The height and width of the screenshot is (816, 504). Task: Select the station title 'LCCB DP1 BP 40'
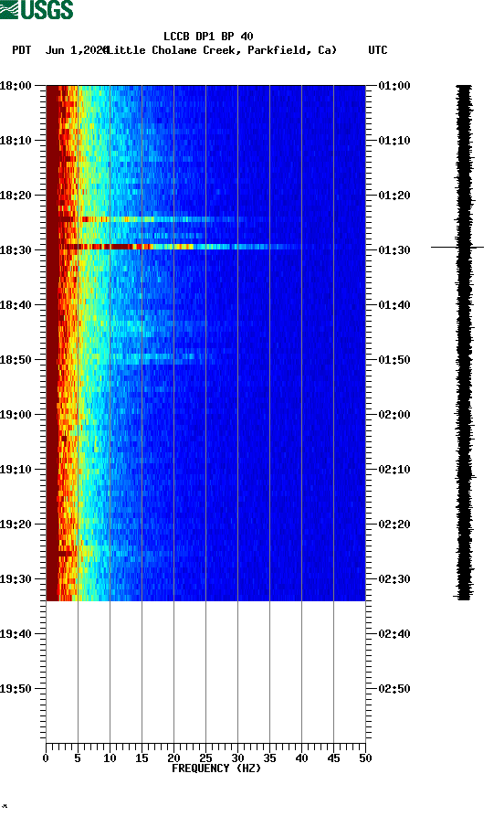(208, 37)
